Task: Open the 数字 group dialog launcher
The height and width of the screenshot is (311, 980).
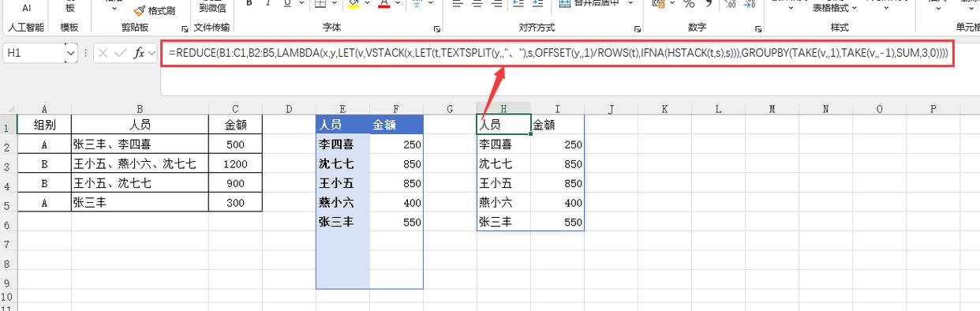Action: coord(757,28)
